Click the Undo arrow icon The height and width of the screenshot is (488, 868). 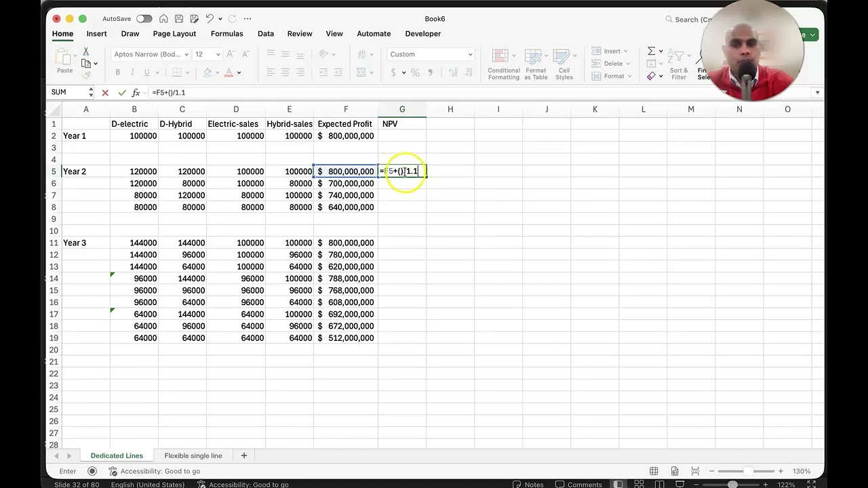(x=210, y=19)
